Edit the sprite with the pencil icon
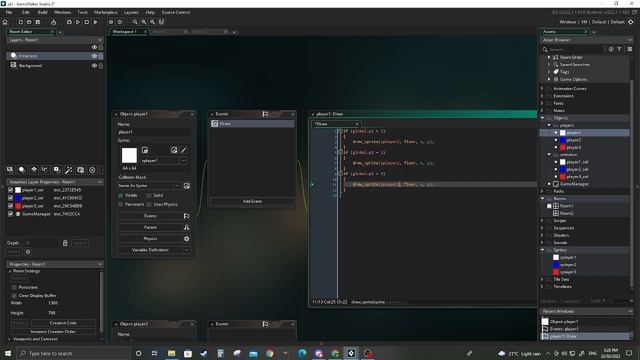Viewport: 640px width, 360px height. click(184, 150)
